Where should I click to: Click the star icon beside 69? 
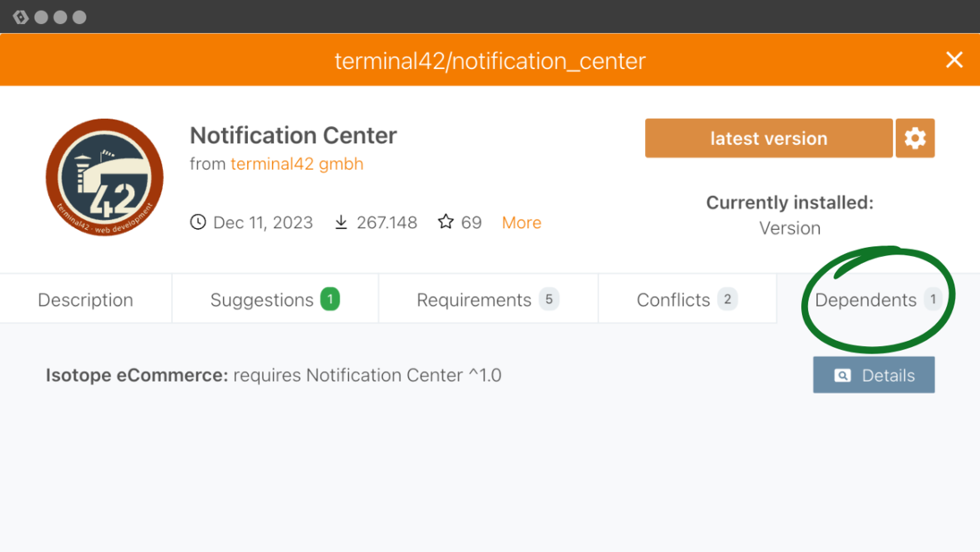point(446,221)
